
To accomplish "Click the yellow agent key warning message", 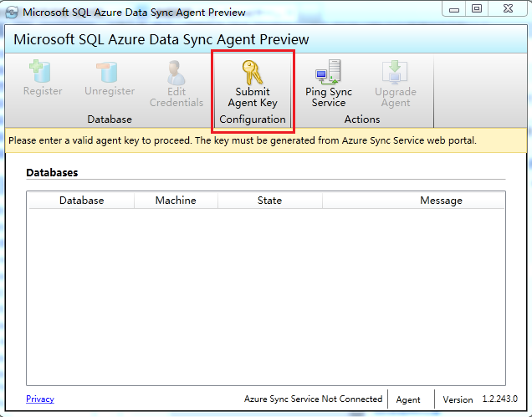I will pyautogui.click(x=266, y=140).
